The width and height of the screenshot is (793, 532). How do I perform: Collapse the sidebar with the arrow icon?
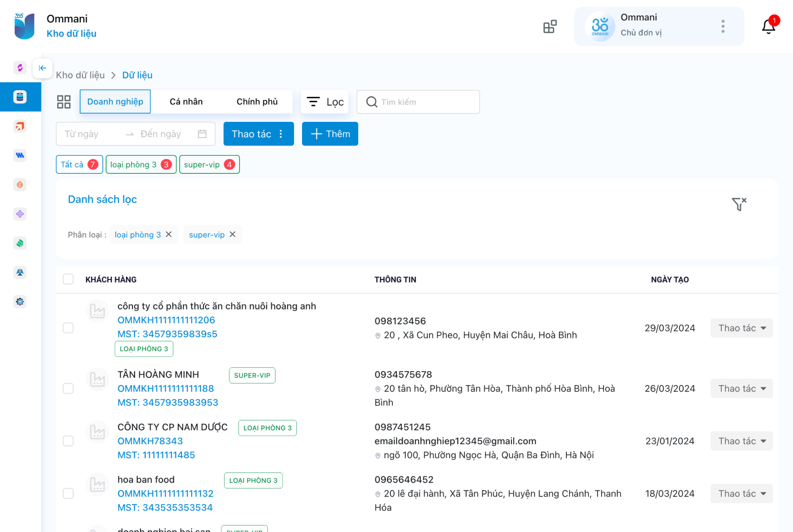[x=42, y=68]
